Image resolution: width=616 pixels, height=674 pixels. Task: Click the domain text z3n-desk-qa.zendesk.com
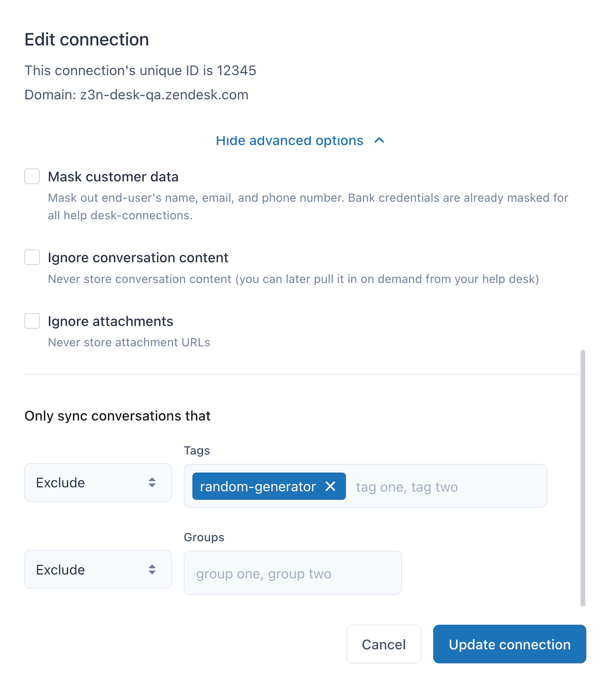pos(164,95)
